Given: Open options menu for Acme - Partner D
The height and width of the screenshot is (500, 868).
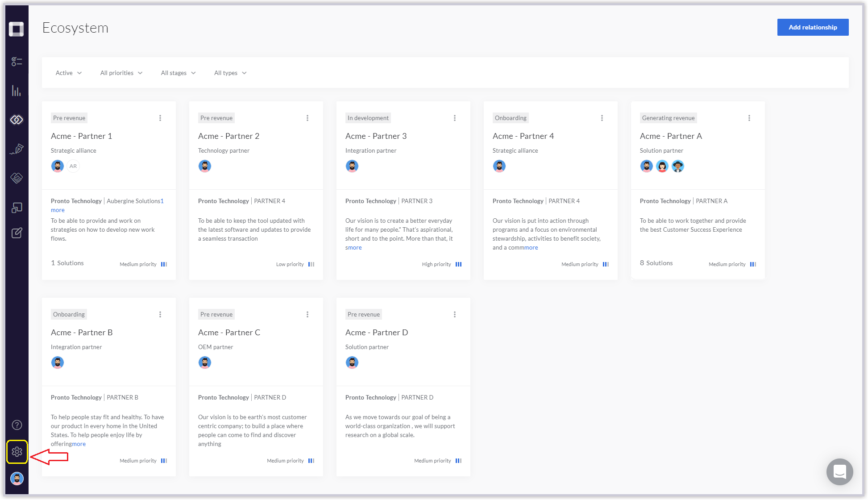Looking at the screenshot, I should tap(455, 314).
